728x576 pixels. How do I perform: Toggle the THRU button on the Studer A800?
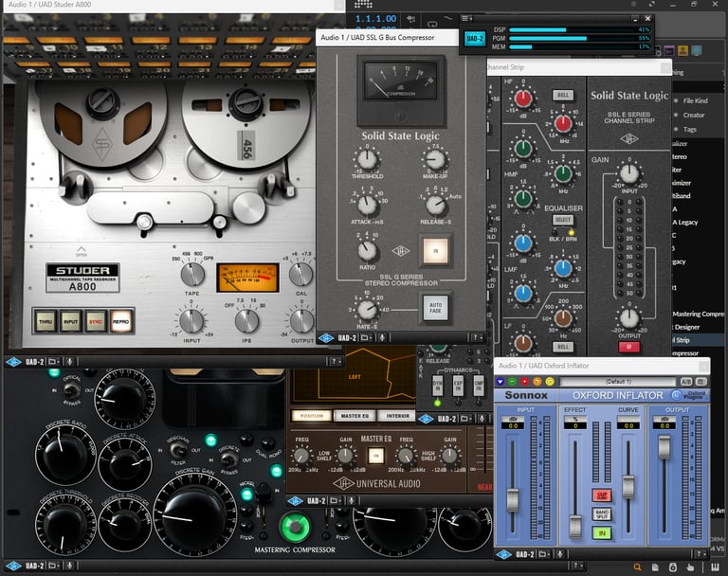tap(45, 321)
